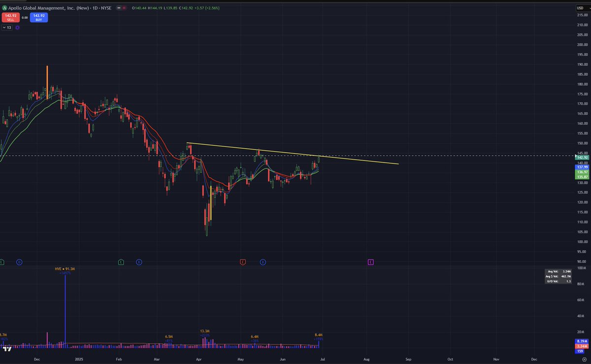Expand the 13 indicators legend
This screenshot has width=591, height=364.
(x=7, y=28)
